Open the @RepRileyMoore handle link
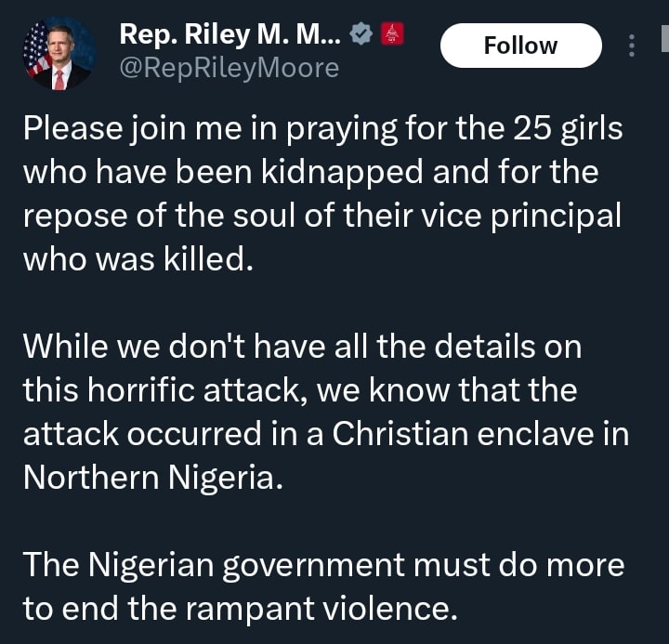The width and height of the screenshot is (669, 644). point(229,69)
